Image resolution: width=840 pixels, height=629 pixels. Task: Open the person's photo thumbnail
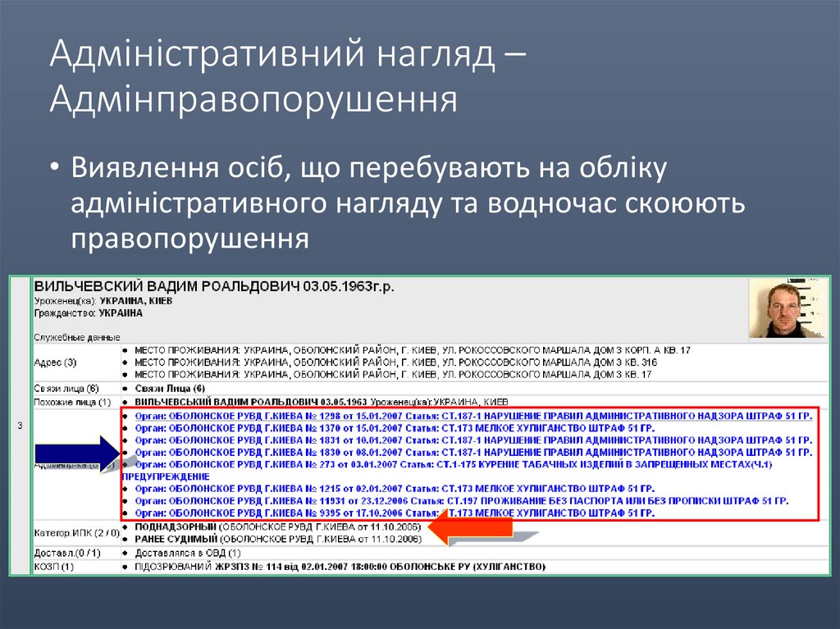(x=786, y=308)
